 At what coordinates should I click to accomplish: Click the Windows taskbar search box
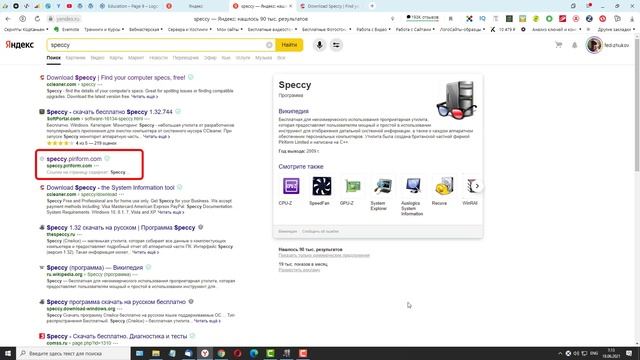pyautogui.click(x=73, y=353)
